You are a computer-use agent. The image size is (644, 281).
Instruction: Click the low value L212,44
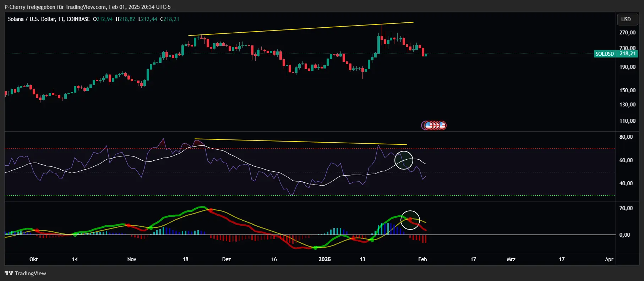click(148, 19)
